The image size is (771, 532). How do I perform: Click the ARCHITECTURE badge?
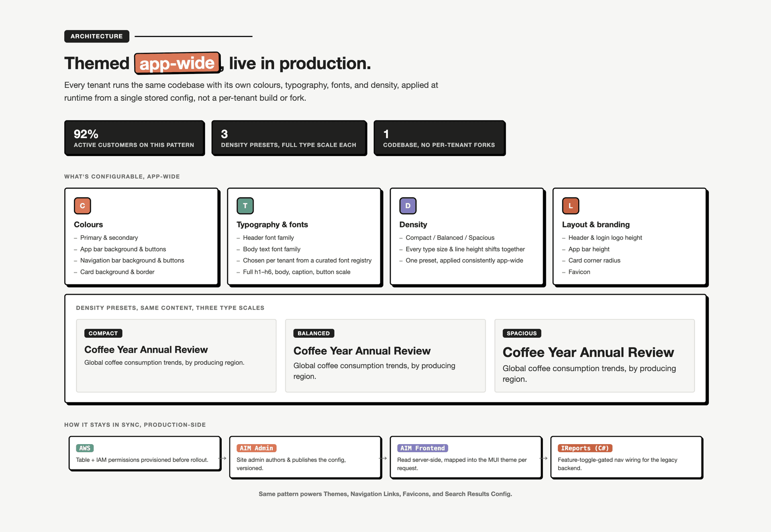97,36
